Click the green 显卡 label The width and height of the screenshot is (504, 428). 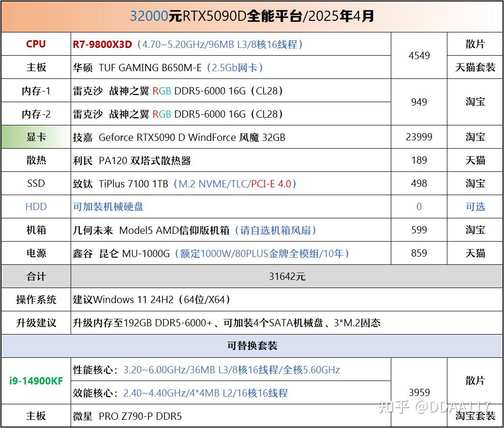(36, 137)
